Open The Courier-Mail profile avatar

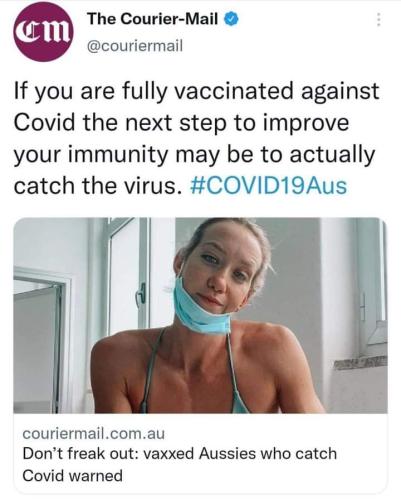[43, 33]
